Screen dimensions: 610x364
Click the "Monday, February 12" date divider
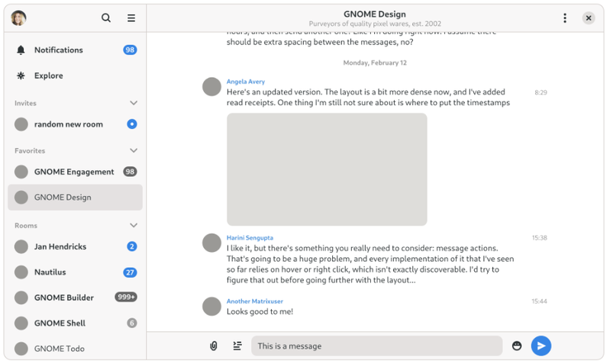point(375,63)
